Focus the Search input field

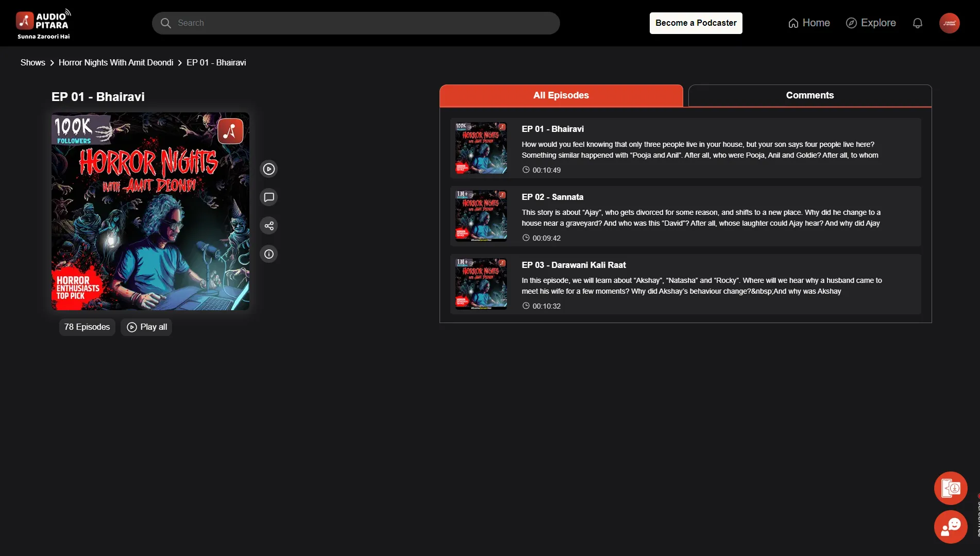(x=356, y=23)
